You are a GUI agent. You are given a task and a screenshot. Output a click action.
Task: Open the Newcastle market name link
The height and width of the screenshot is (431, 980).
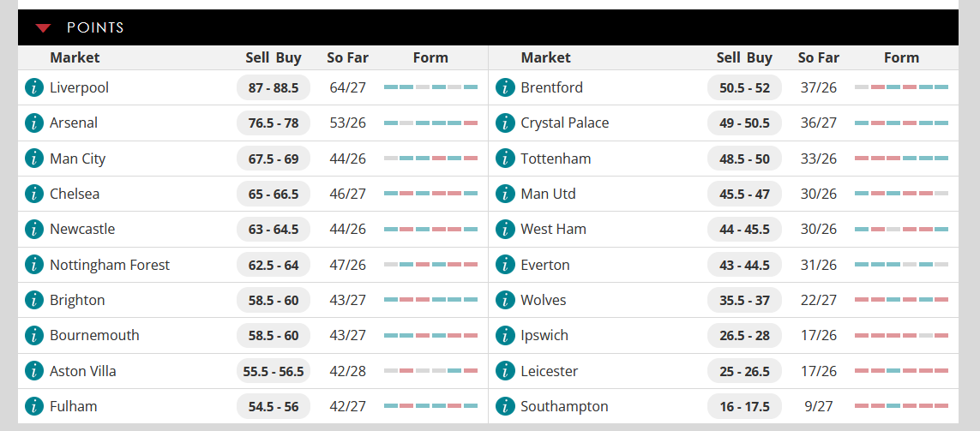click(x=82, y=230)
